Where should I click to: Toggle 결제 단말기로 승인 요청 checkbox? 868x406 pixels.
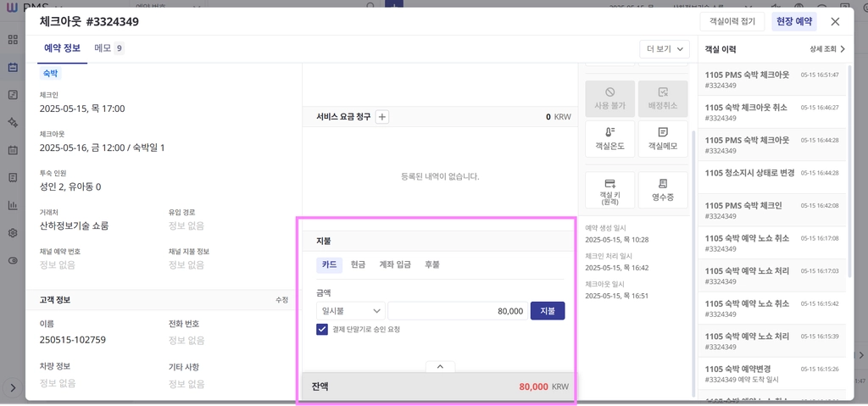[322, 330]
